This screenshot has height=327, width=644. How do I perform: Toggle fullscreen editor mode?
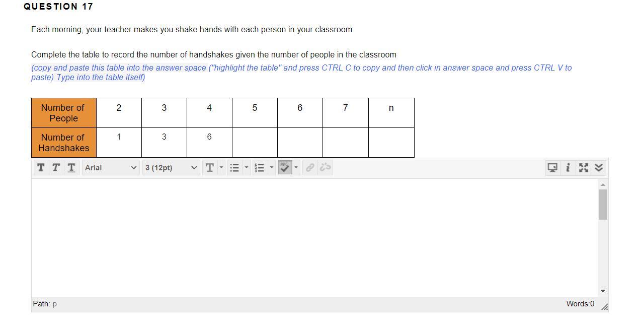(584, 168)
